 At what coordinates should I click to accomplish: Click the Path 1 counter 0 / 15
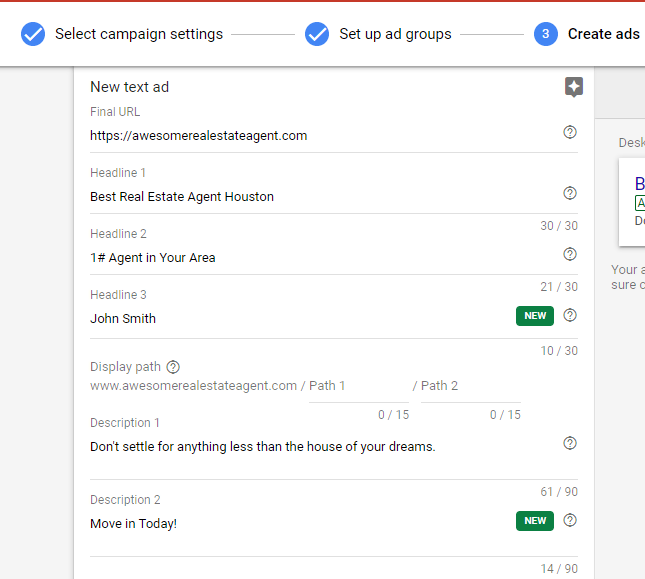point(394,415)
